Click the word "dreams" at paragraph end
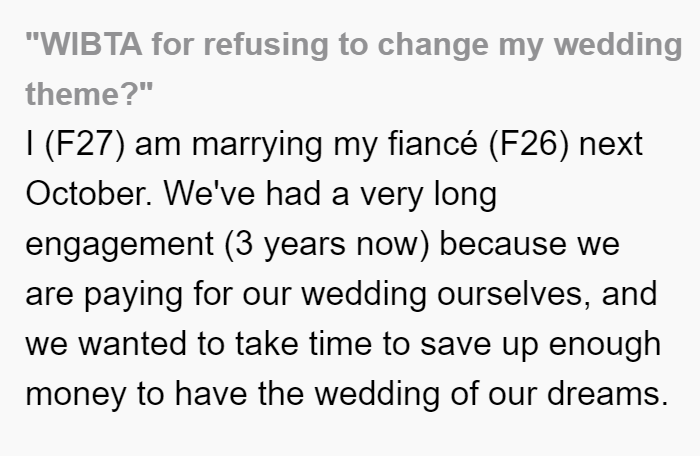This screenshot has width=700, height=456. coord(604,393)
